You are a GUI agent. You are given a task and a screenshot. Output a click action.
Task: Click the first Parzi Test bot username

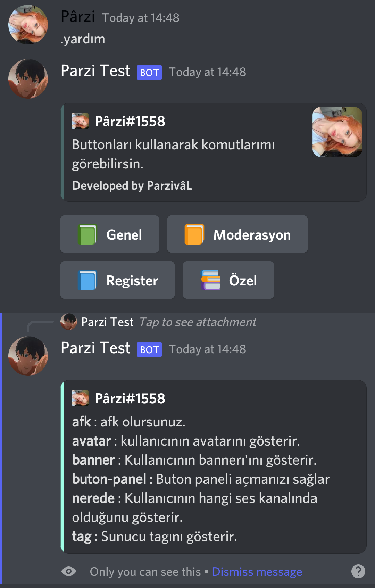pos(95,71)
